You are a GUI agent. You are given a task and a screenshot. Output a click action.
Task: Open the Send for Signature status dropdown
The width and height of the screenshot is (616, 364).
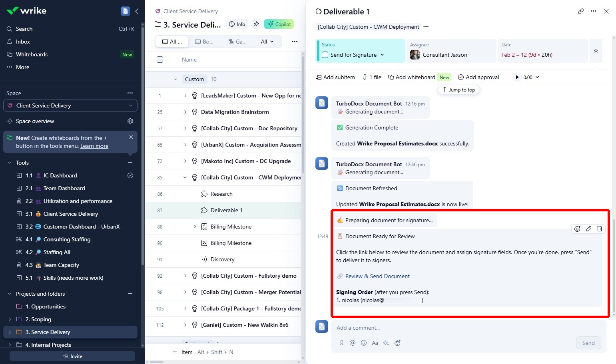[382, 55]
